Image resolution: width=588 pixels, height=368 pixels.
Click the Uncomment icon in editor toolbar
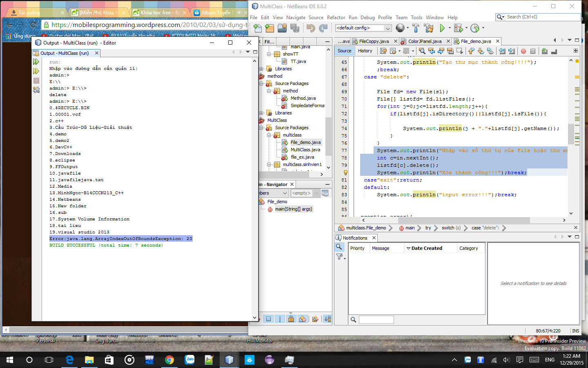pos(554,51)
